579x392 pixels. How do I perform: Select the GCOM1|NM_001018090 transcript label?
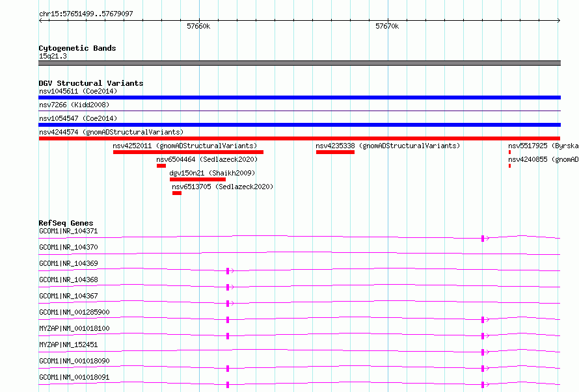pos(74,361)
